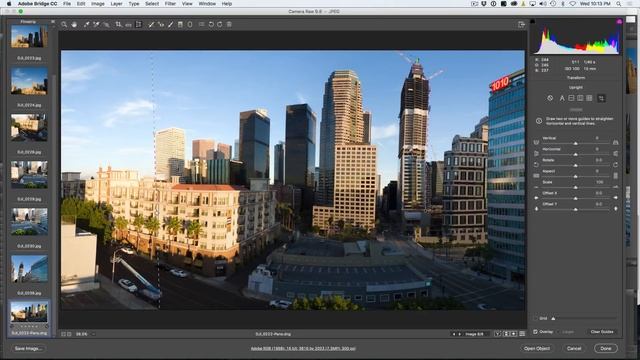Cycle before/after view with Y icon
This screenshot has width=640, height=360.
click(x=498, y=334)
